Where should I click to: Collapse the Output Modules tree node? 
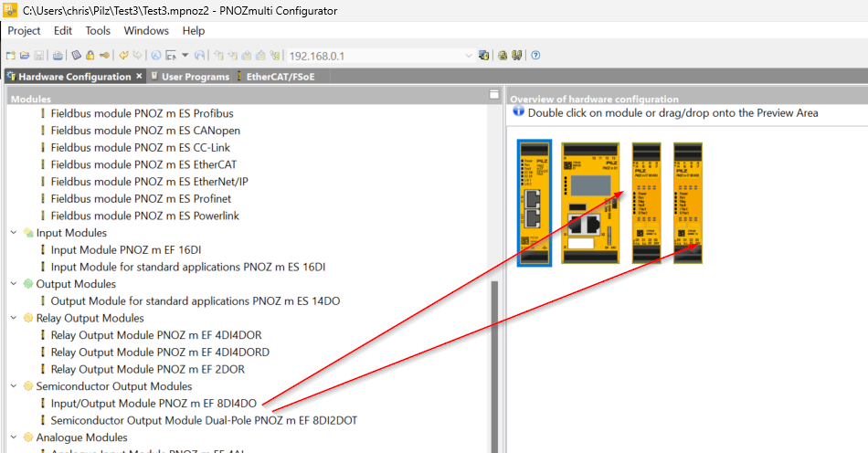tap(14, 284)
